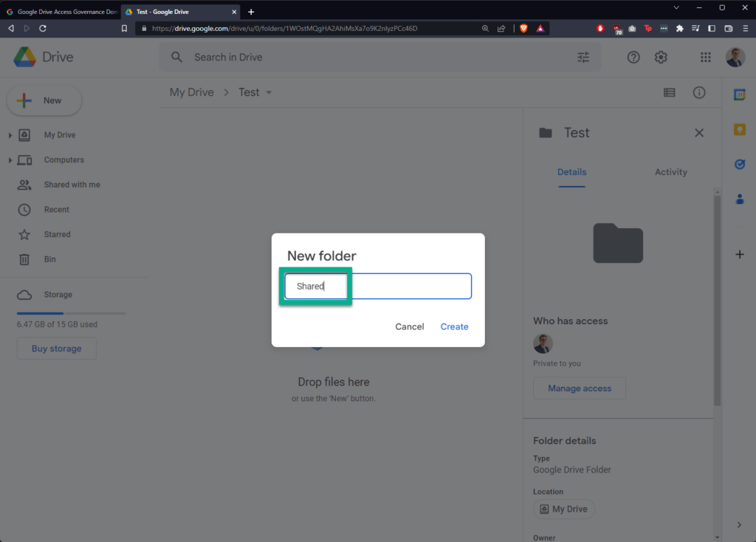
Task: Close the Test details panel
Action: [x=699, y=133]
